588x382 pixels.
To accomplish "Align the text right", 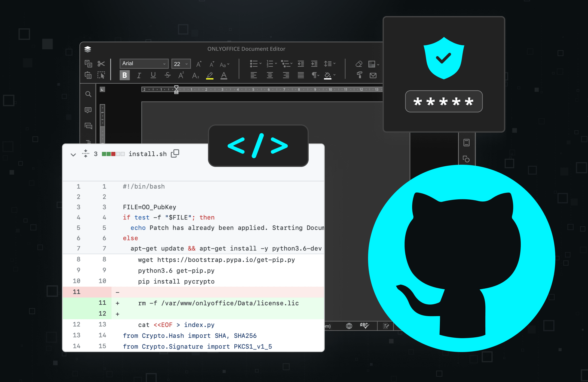I will [286, 75].
